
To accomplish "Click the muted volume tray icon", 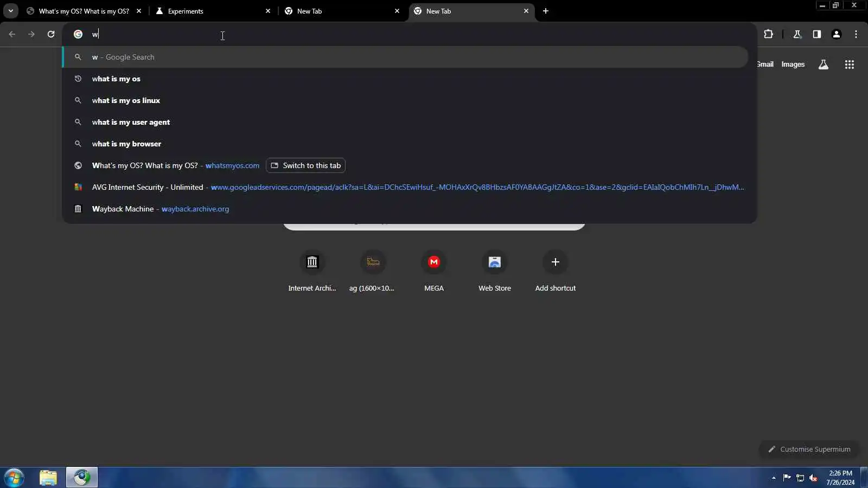I will click(813, 478).
